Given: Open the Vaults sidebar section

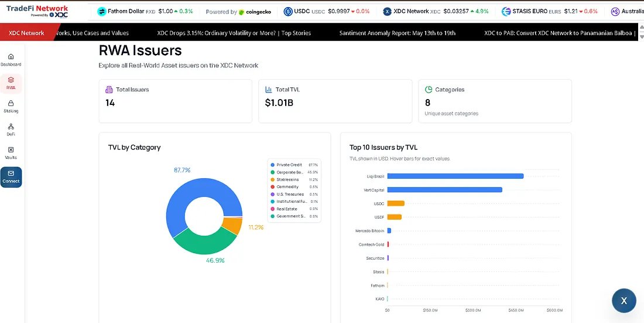Looking at the screenshot, I should 11,153.
